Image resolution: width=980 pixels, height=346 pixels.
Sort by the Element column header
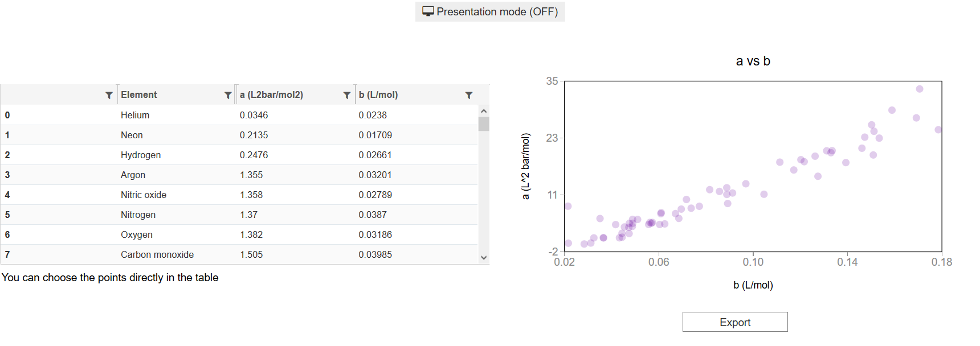[x=139, y=95]
